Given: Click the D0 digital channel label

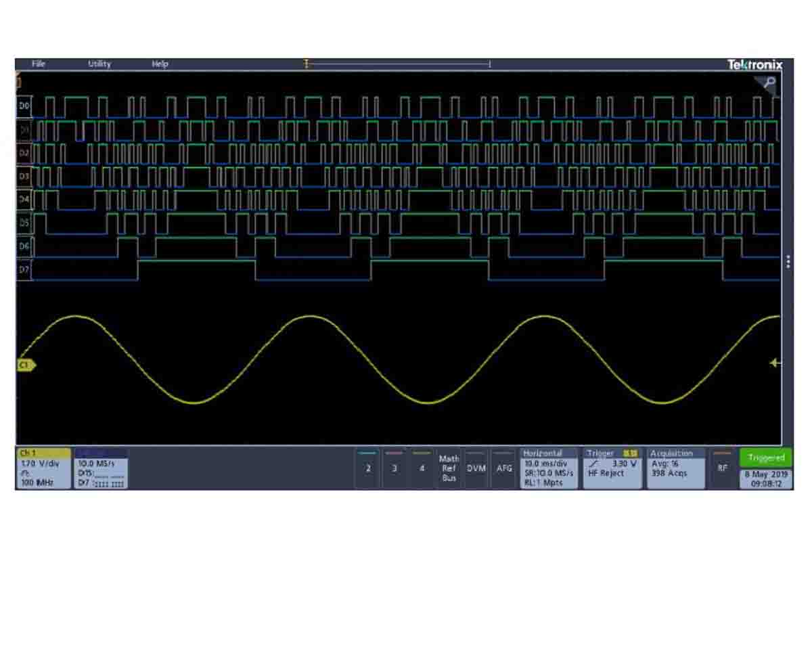Looking at the screenshot, I should click(x=24, y=106).
